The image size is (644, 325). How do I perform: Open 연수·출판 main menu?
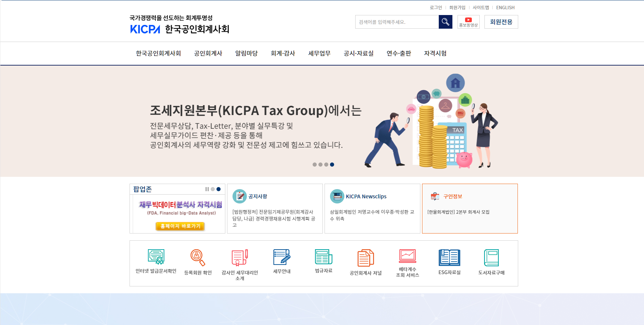tap(399, 53)
